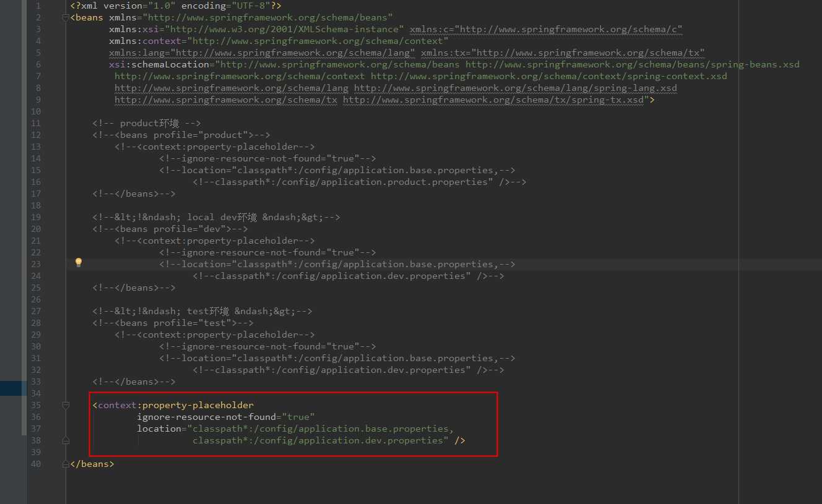822x504 pixels.
Task: Click the xsi:schemaLocation attribute
Action: [159, 64]
